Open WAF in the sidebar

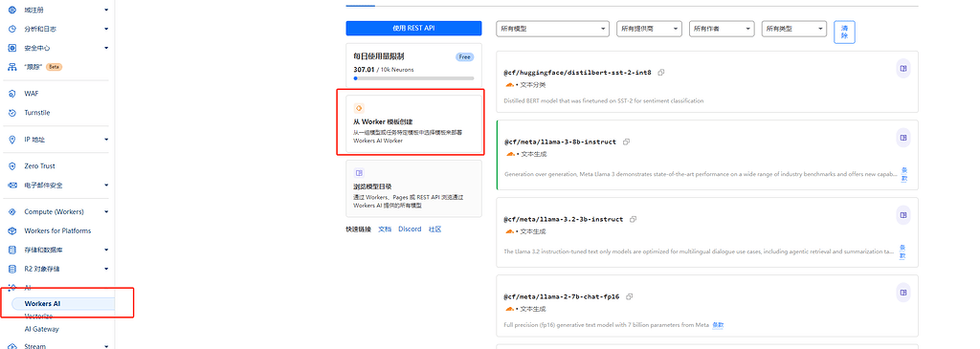32,94
